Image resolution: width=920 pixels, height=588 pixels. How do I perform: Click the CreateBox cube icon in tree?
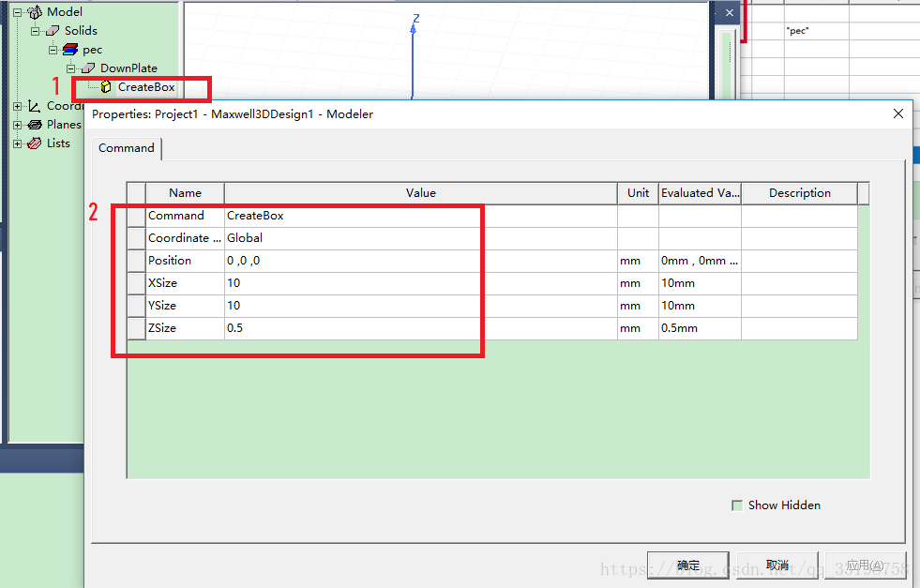[106, 87]
